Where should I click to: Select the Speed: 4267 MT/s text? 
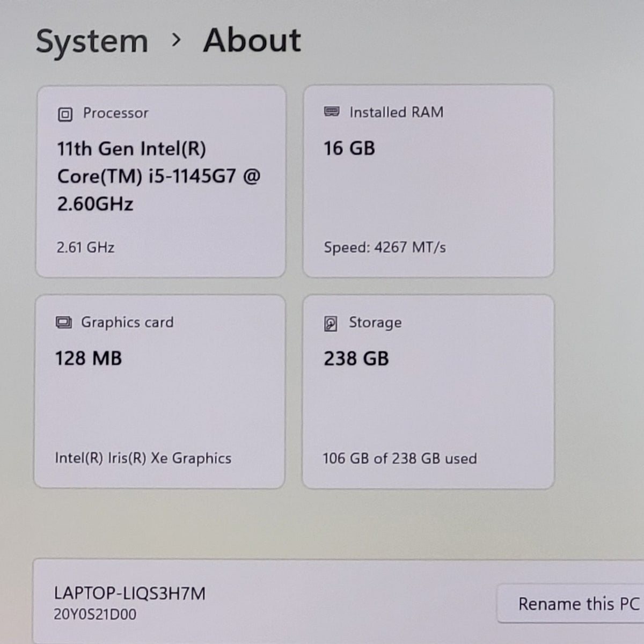click(385, 247)
